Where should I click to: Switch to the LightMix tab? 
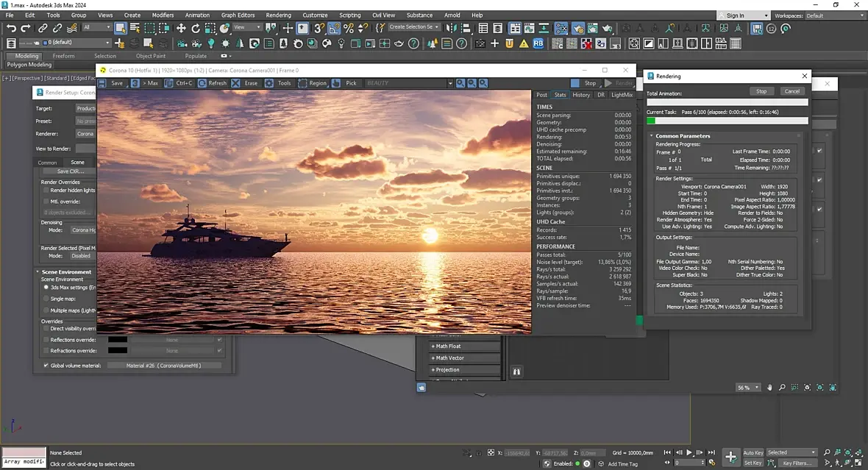pyautogui.click(x=622, y=95)
